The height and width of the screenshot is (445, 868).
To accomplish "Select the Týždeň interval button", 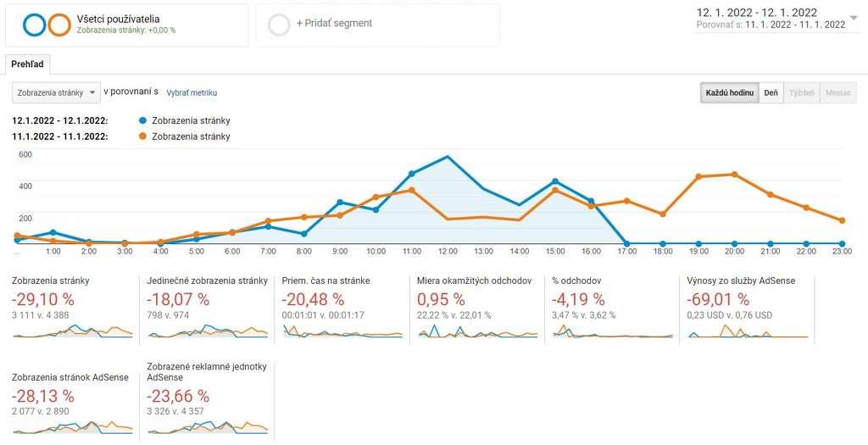I will pos(801,93).
